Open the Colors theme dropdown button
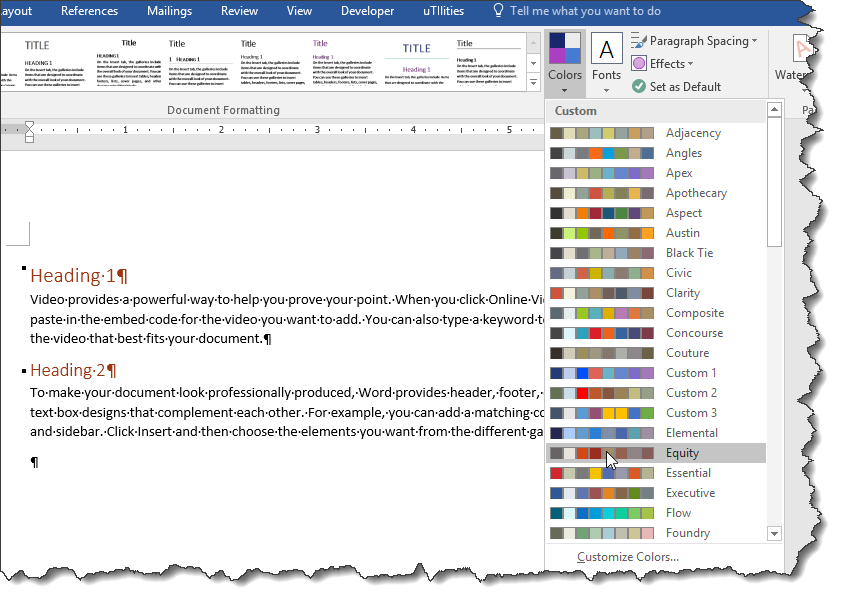 (x=565, y=64)
